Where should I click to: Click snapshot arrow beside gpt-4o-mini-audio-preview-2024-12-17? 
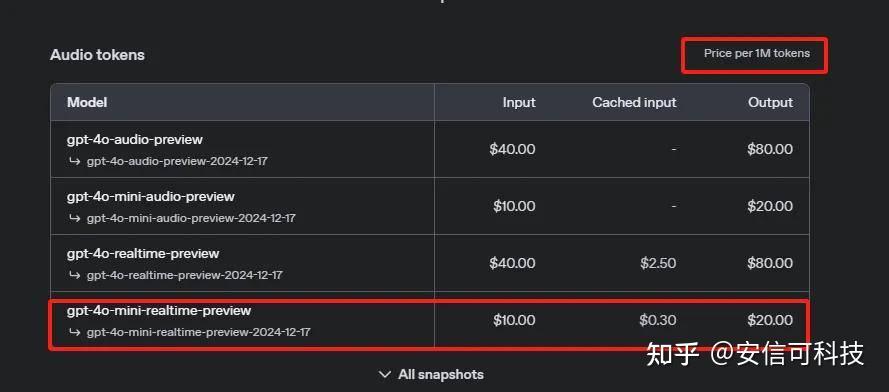tap(74, 218)
